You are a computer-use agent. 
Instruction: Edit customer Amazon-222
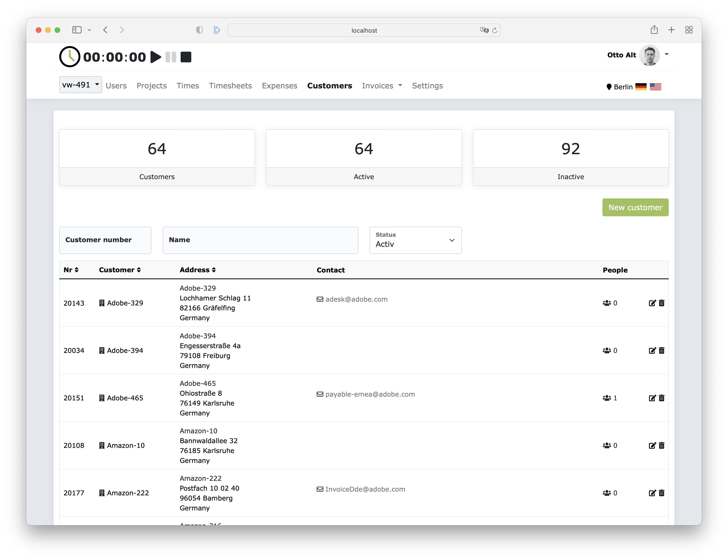(x=652, y=493)
